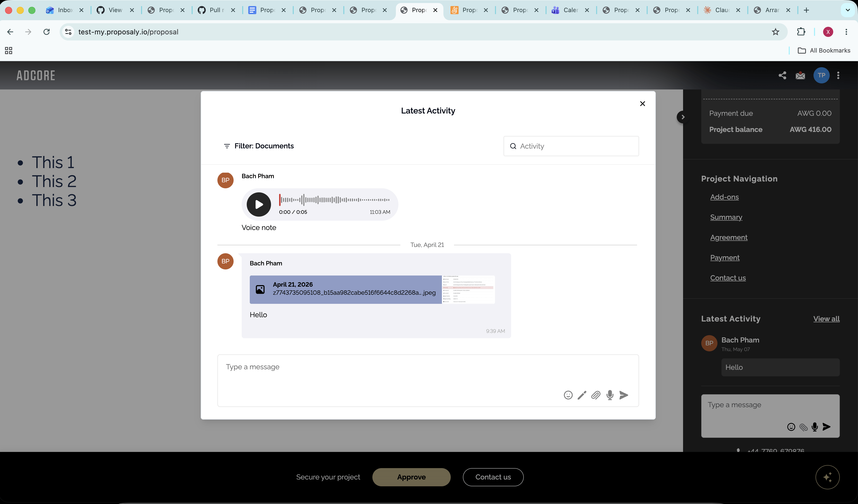
Task: Collapse the right sidebar with the chevron
Action: coord(683,117)
